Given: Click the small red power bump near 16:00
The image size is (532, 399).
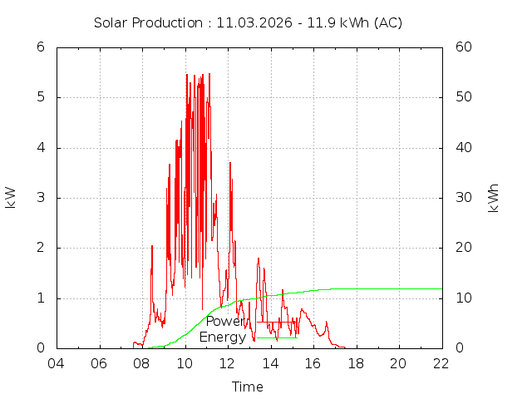Looking at the screenshot, I should pyautogui.click(x=304, y=312).
